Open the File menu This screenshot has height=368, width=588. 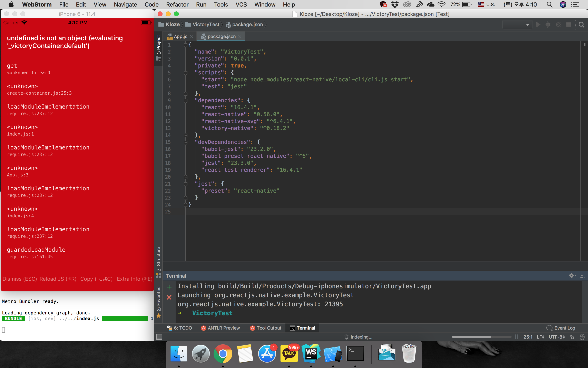[x=64, y=4]
